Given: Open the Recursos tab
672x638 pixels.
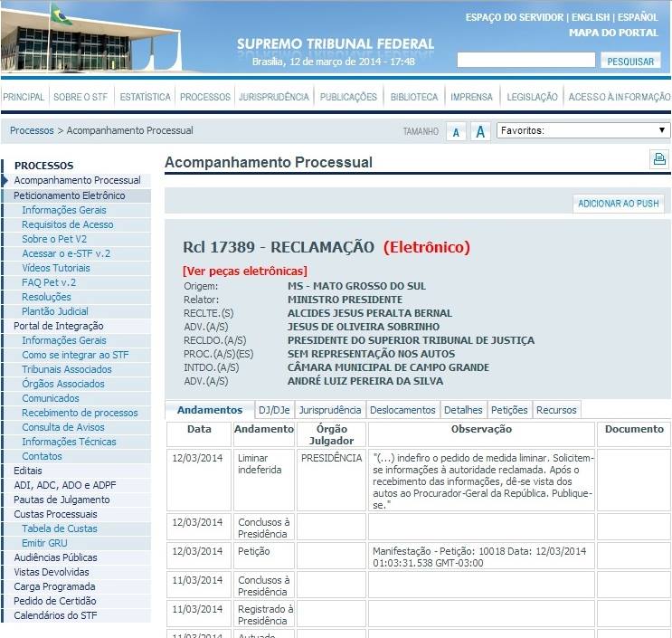Looking at the screenshot, I should [x=556, y=410].
